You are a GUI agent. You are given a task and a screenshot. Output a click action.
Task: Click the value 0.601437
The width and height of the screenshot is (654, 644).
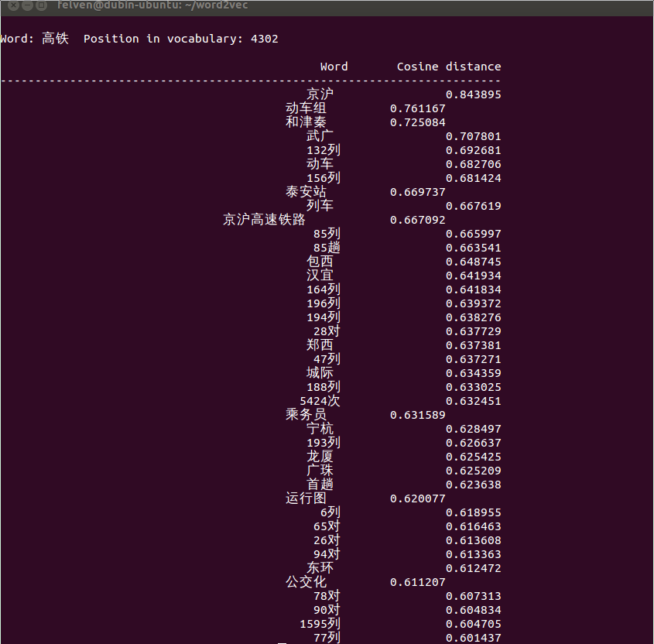474,638
